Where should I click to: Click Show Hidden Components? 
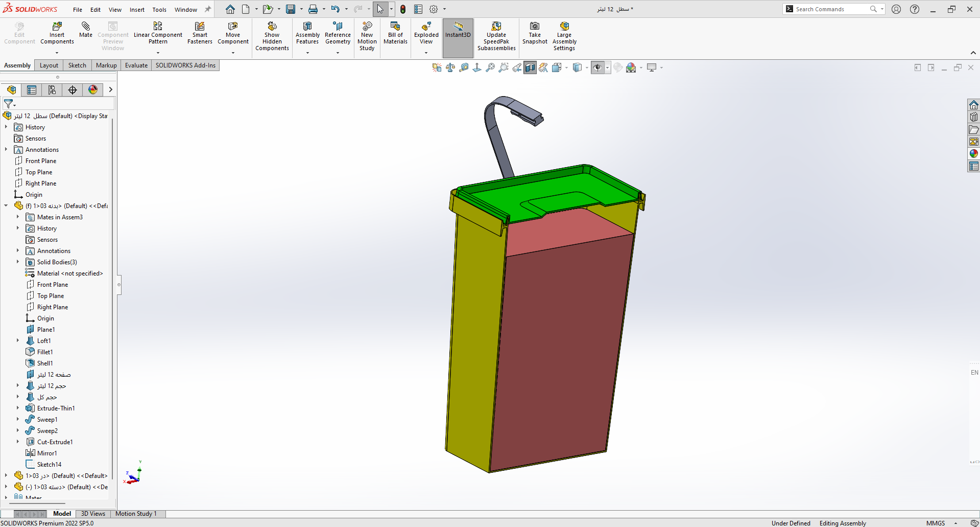(x=272, y=36)
